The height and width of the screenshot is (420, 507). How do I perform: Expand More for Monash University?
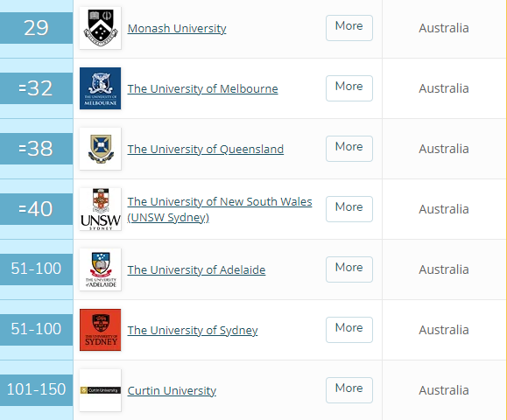(349, 28)
